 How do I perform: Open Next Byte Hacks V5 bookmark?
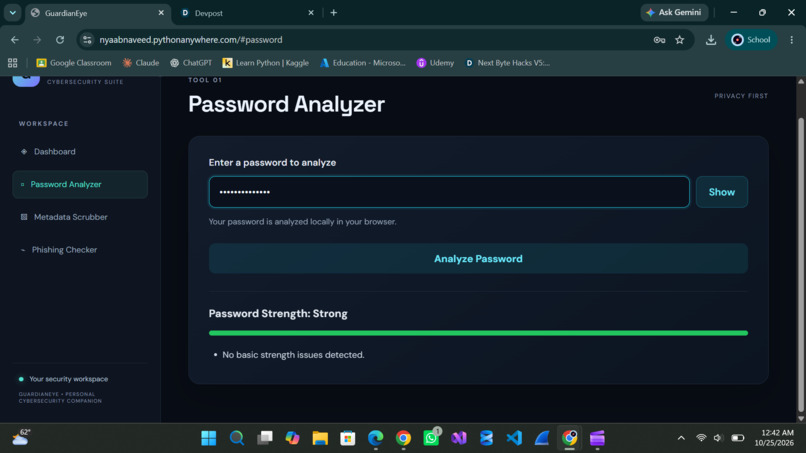[507, 63]
